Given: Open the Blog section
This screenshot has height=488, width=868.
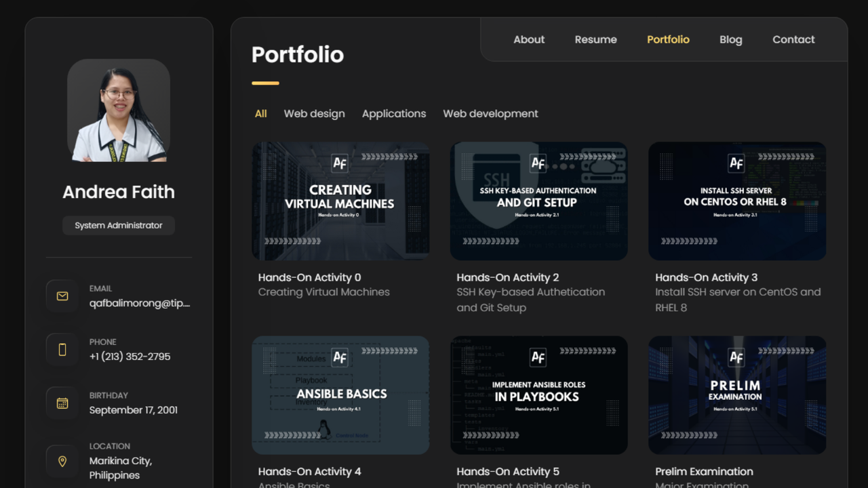Looking at the screenshot, I should pyautogui.click(x=730, y=39).
